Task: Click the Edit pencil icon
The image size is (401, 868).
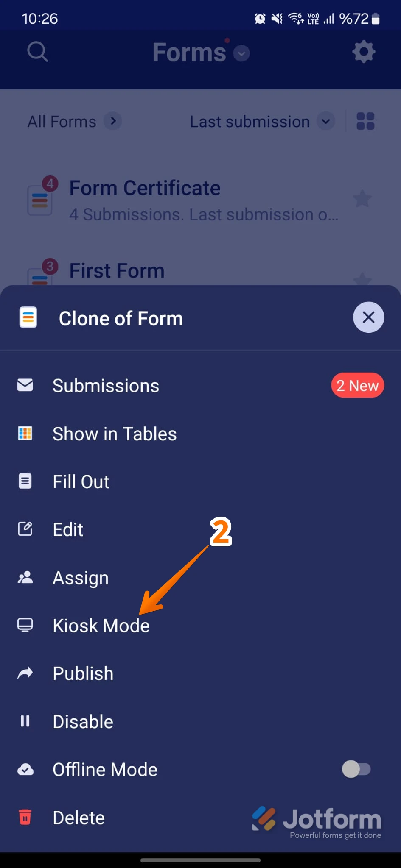Action: (x=25, y=529)
